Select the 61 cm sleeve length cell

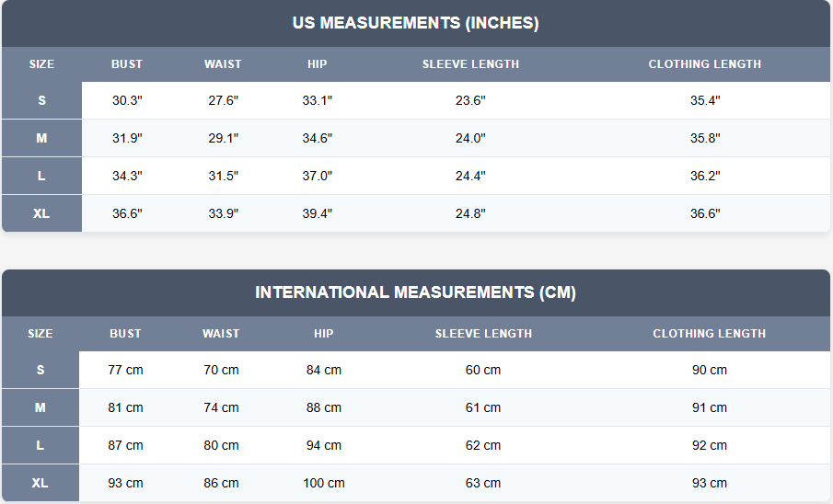tap(483, 407)
